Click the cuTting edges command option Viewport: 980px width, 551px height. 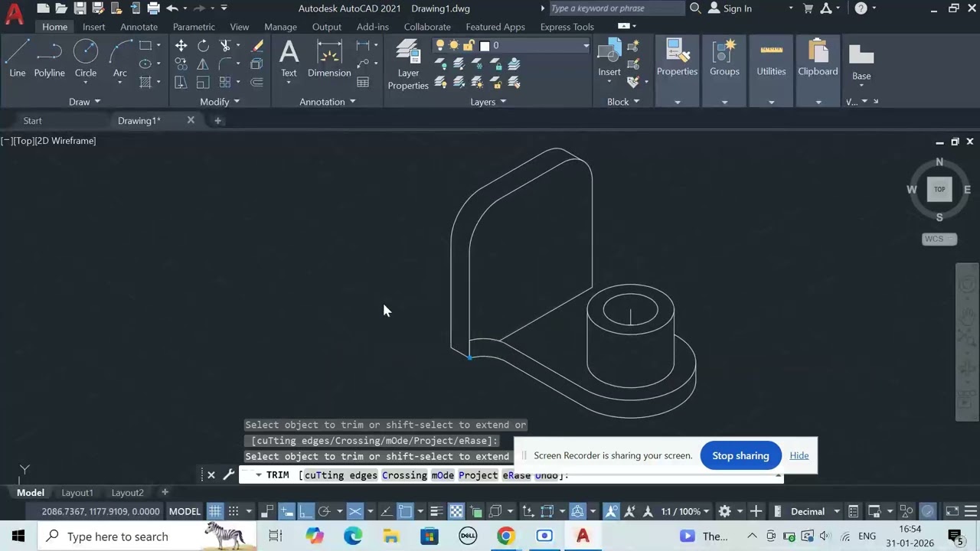pos(341,475)
